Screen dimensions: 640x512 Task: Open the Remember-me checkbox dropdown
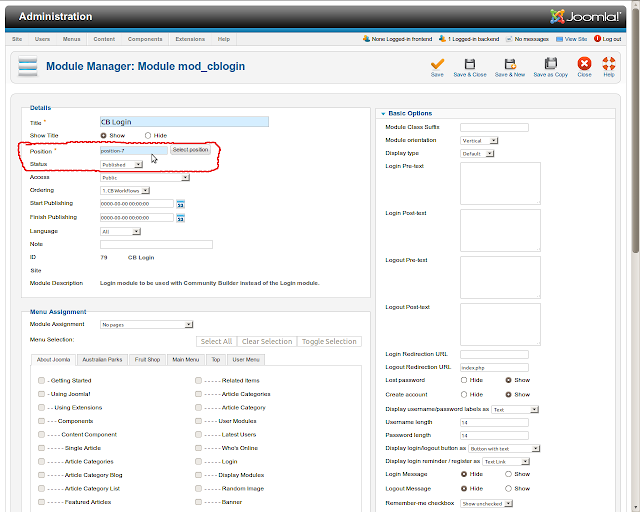point(487,503)
